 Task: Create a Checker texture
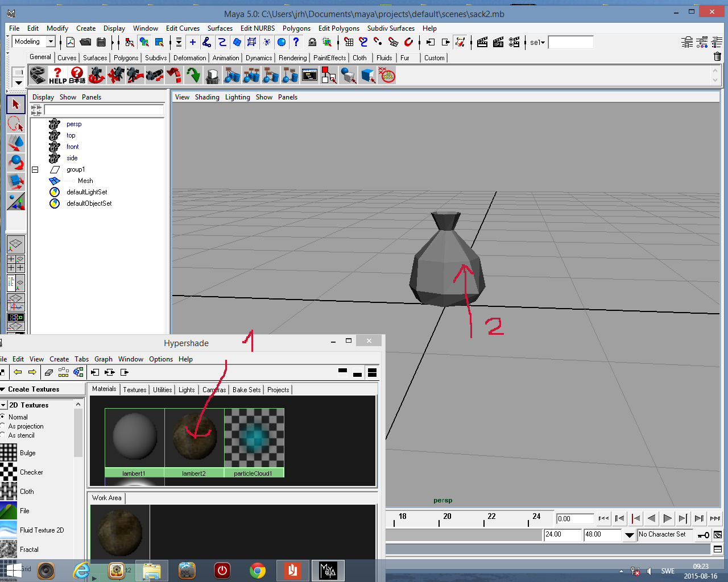(x=22, y=472)
